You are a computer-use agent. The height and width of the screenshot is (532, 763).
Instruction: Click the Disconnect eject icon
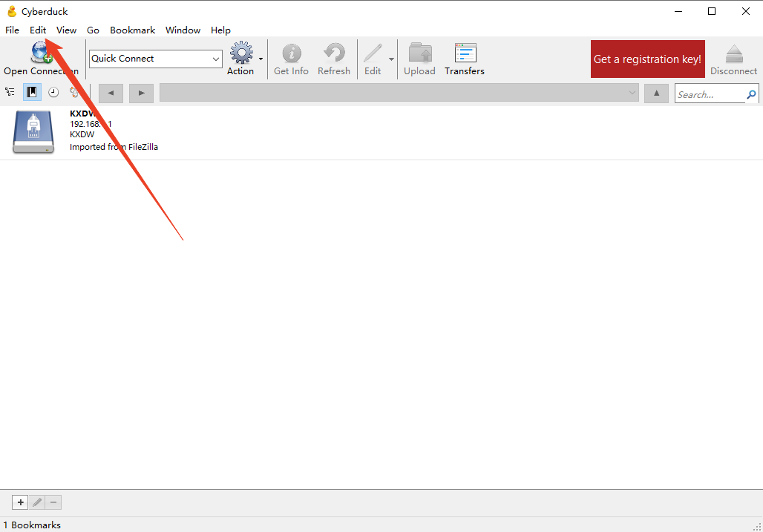734,53
